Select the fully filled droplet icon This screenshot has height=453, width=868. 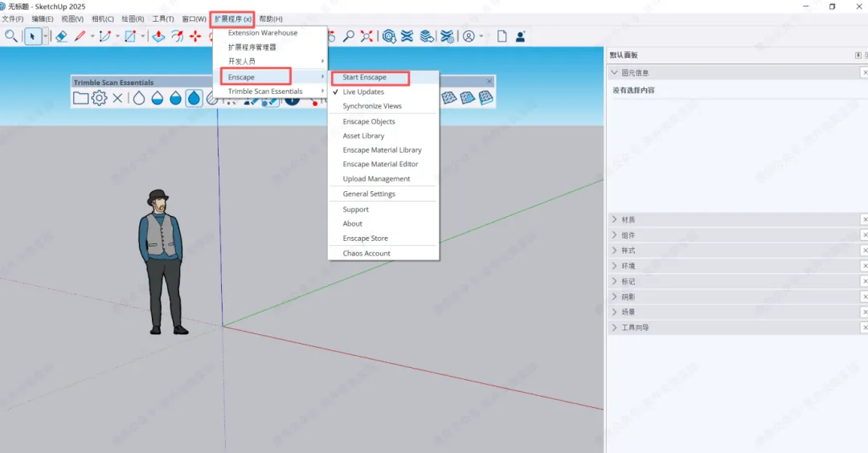click(x=194, y=99)
